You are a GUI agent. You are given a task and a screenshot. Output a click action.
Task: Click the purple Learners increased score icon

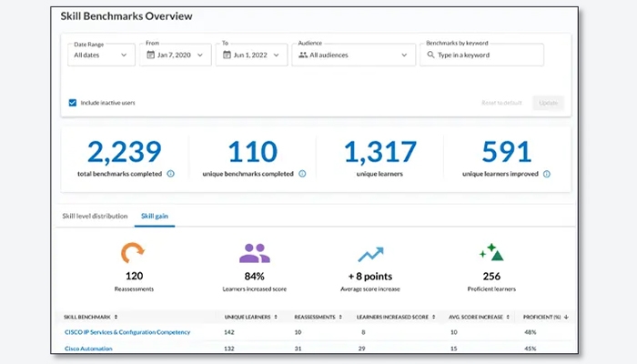coord(254,252)
